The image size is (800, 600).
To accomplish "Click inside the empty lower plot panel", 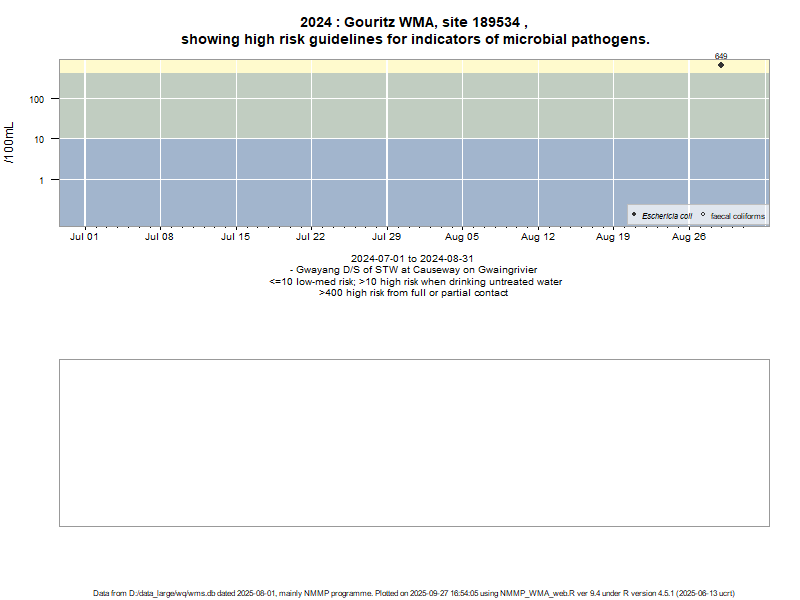I will [414, 442].
